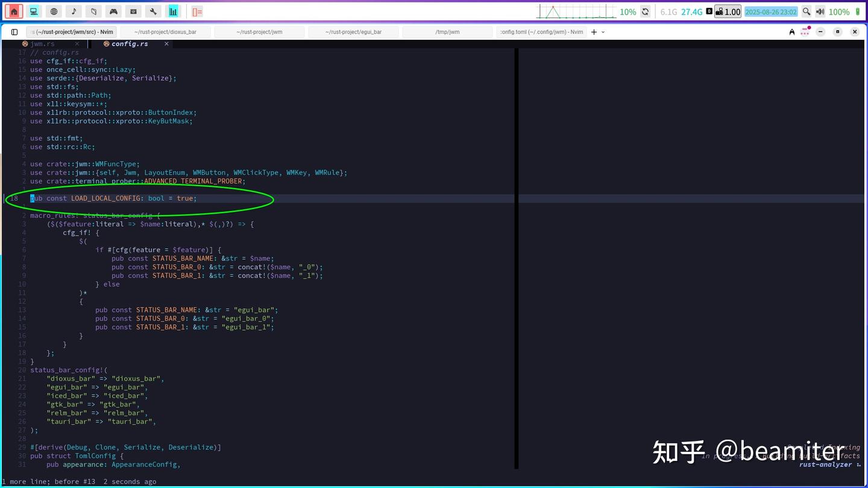
Task: Click the refresh icon beside CPU percentage
Action: tap(644, 11)
